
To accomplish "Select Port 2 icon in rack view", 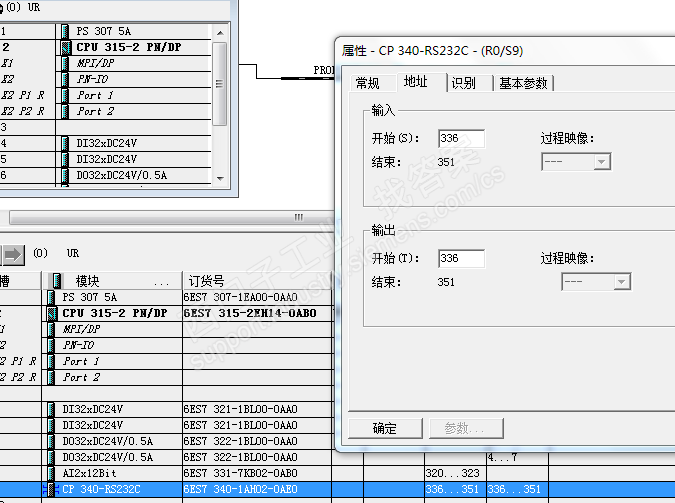I will click(x=65, y=111).
